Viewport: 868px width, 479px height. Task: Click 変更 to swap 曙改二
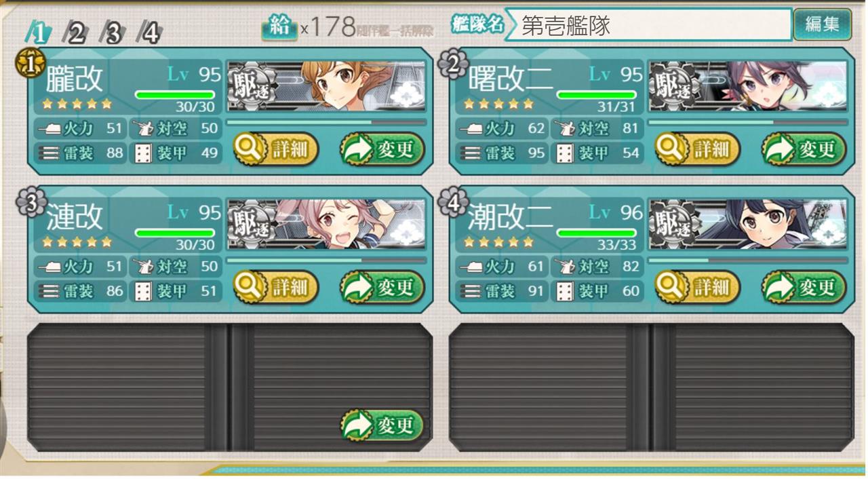[x=804, y=149]
